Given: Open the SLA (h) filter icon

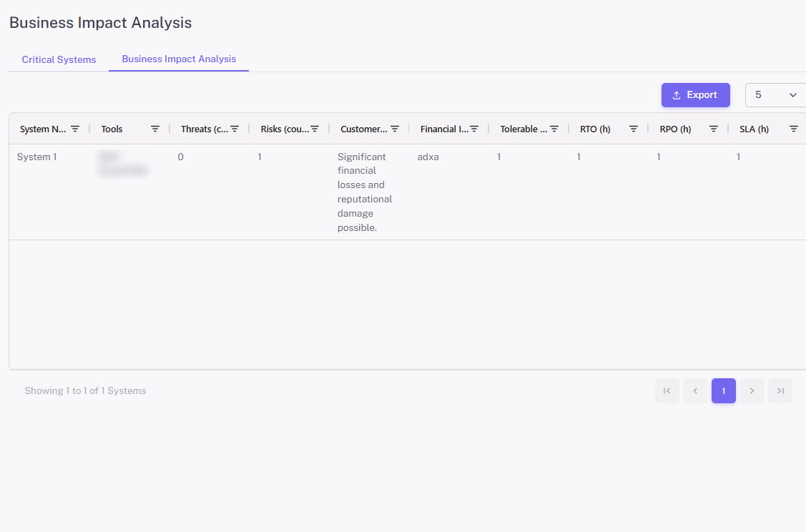Looking at the screenshot, I should coord(794,129).
